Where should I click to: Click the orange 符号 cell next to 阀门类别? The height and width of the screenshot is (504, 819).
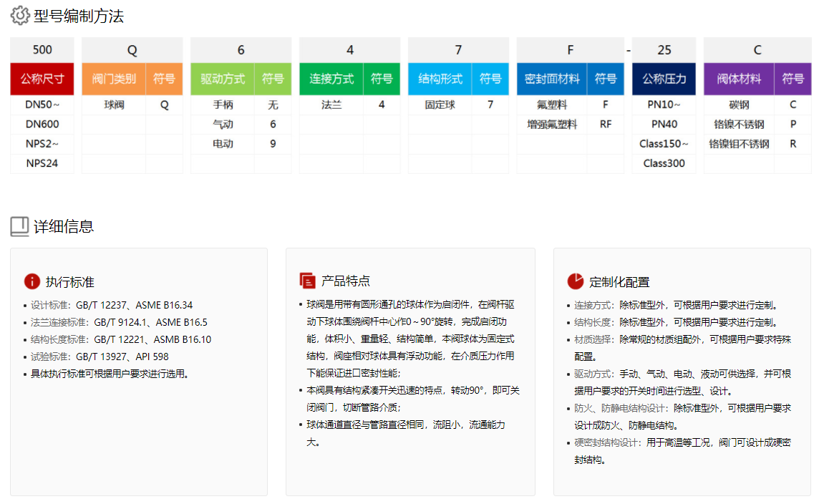165,80
